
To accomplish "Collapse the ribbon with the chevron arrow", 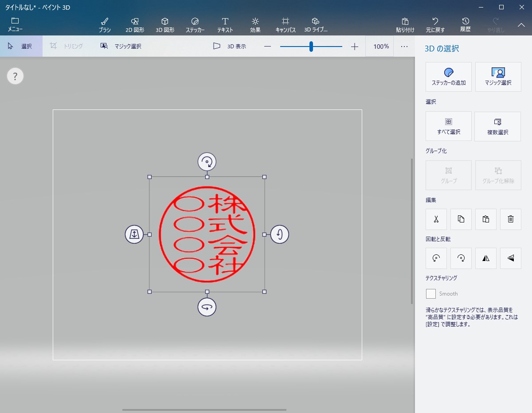I will pyautogui.click(x=521, y=25).
